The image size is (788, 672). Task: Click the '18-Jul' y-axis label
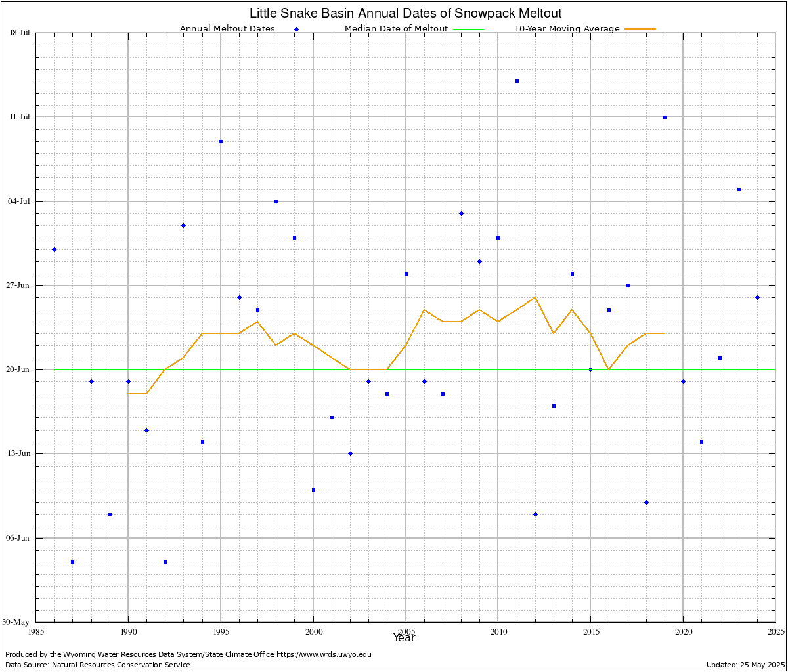20,33
